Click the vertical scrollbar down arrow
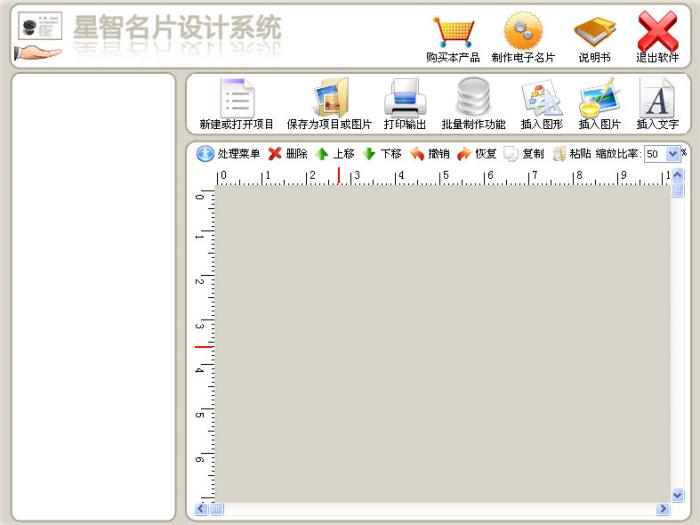This screenshot has width=700, height=525. tap(678, 495)
